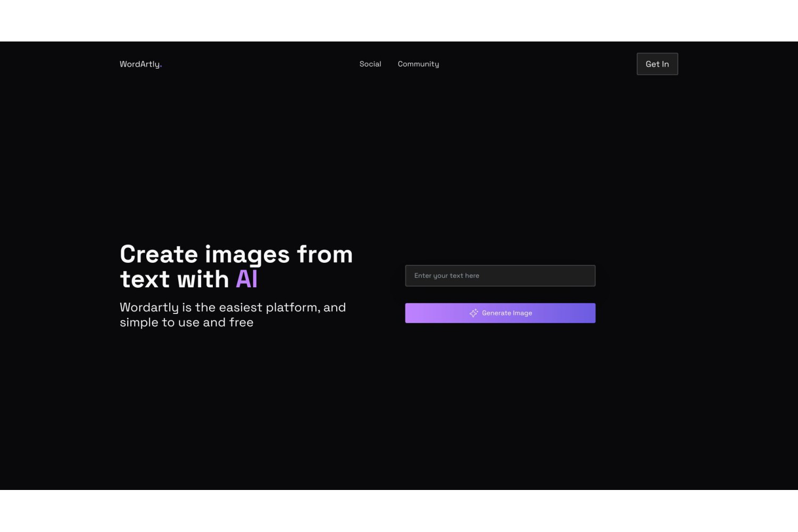
Task: Click the 'simple to use and free' line
Action: pos(186,322)
